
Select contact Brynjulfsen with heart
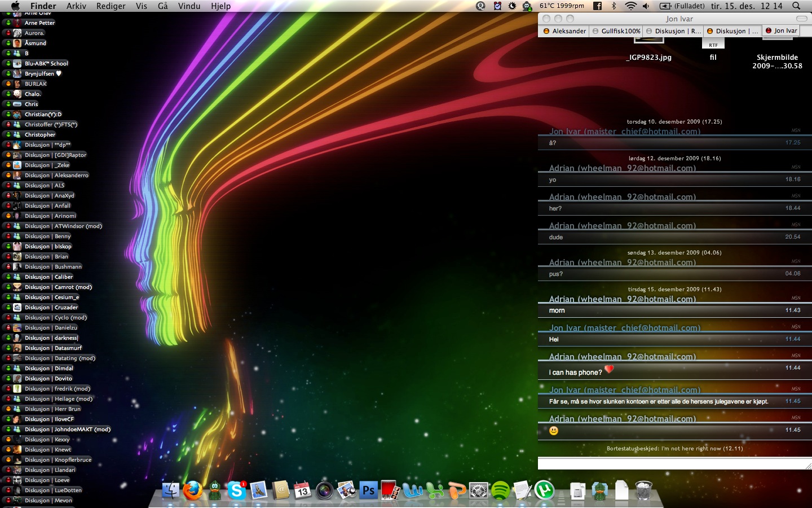(43, 73)
